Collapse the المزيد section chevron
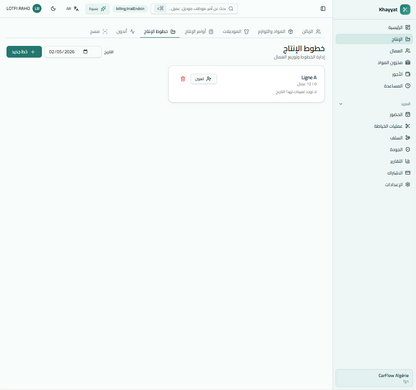This screenshot has height=390, width=416. click(x=341, y=104)
